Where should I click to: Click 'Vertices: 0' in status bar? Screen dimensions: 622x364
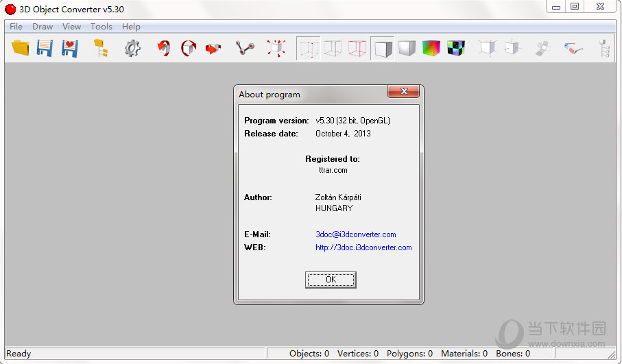pos(358,353)
